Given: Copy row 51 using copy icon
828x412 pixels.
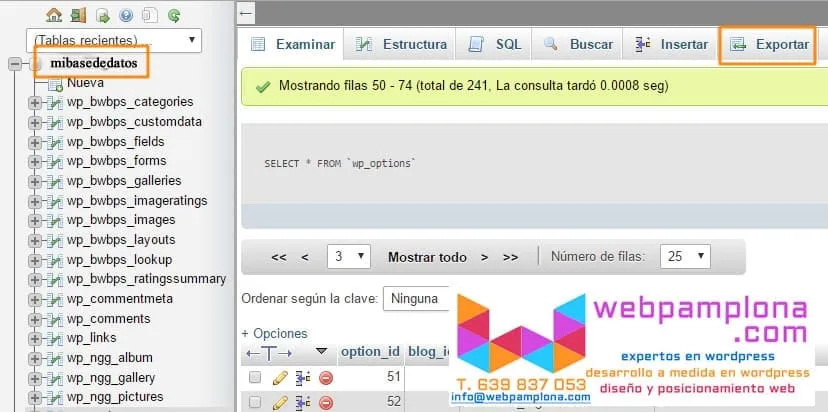Looking at the screenshot, I should [x=303, y=378].
